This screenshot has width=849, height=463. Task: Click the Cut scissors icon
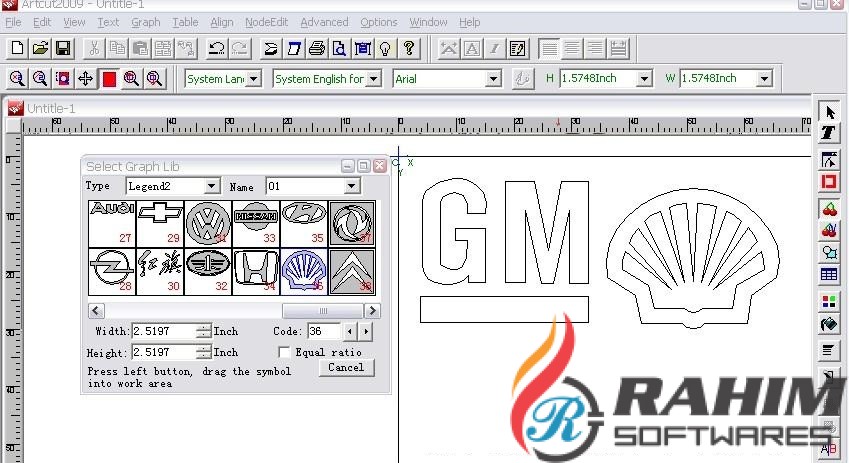[94, 49]
